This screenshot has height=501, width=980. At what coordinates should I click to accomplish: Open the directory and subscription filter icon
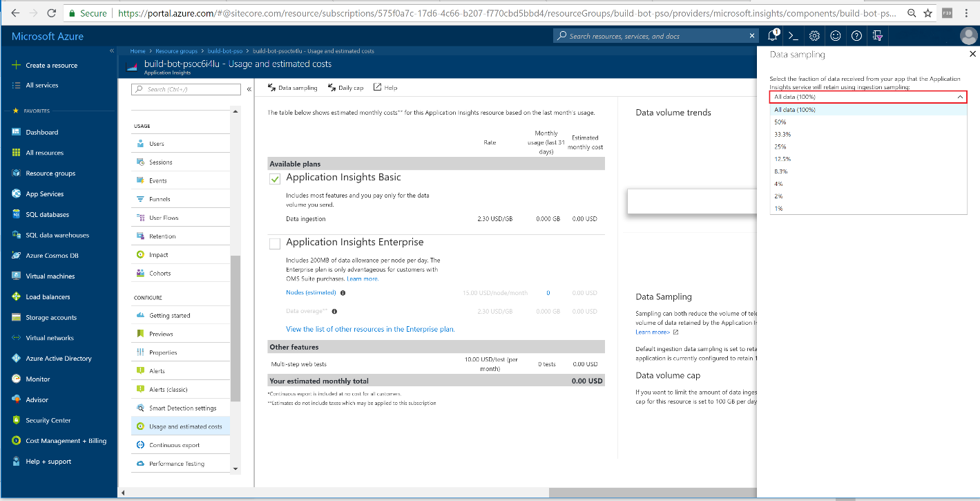coord(877,36)
